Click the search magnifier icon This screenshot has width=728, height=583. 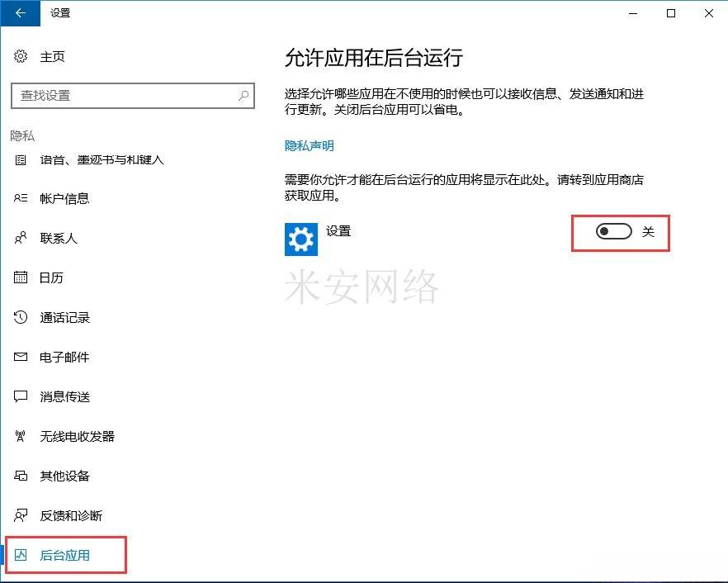pyautogui.click(x=243, y=96)
